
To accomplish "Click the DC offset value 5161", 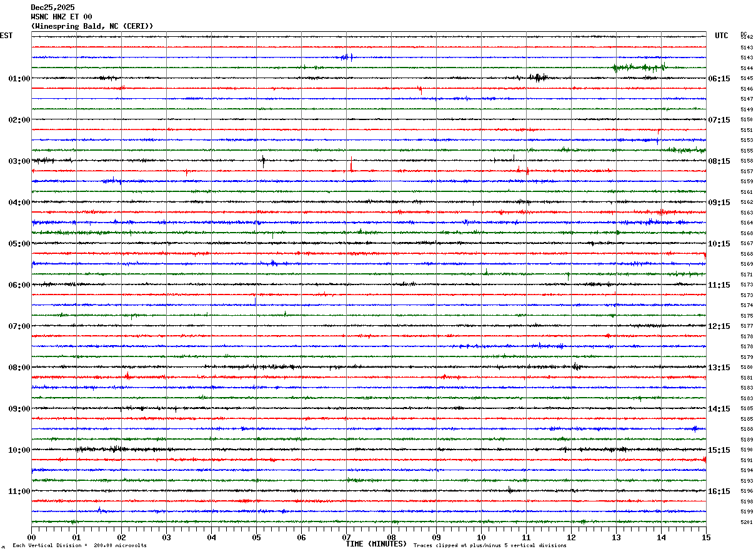I will pyautogui.click(x=747, y=192).
